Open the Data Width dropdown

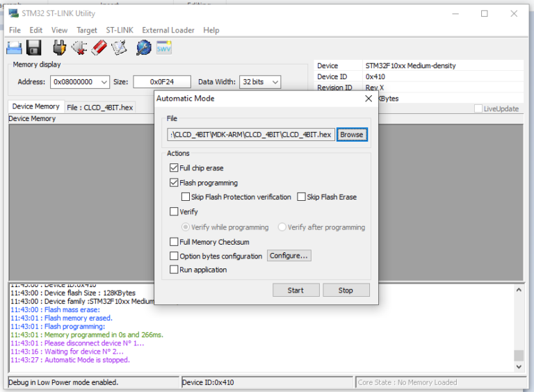point(275,82)
